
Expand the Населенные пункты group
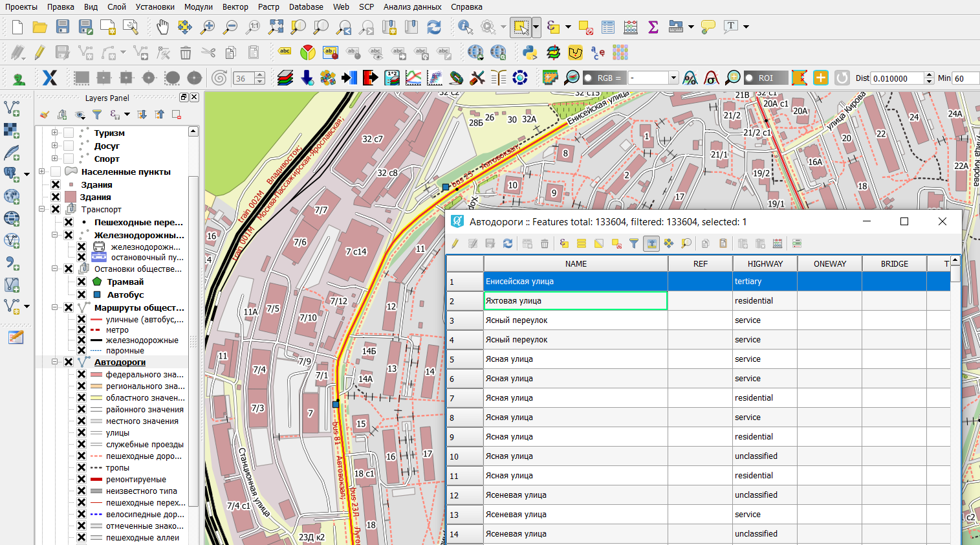click(x=42, y=172)
